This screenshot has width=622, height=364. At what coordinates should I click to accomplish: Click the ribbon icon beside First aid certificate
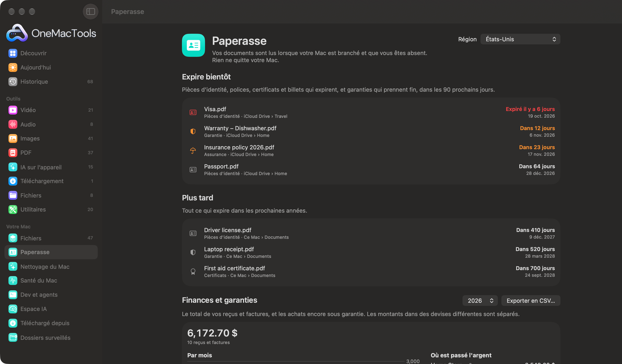tap(193, 271)
